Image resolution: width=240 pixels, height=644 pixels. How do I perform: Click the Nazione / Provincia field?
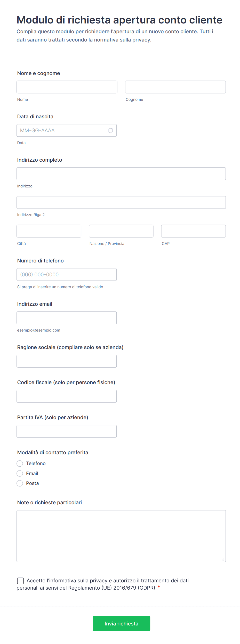coord(121,231)
